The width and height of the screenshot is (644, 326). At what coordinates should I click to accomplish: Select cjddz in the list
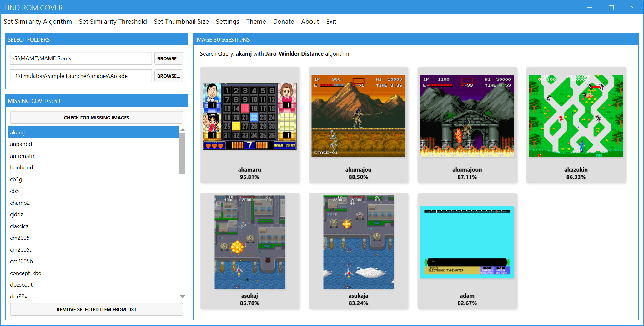(x=93, y=214)
